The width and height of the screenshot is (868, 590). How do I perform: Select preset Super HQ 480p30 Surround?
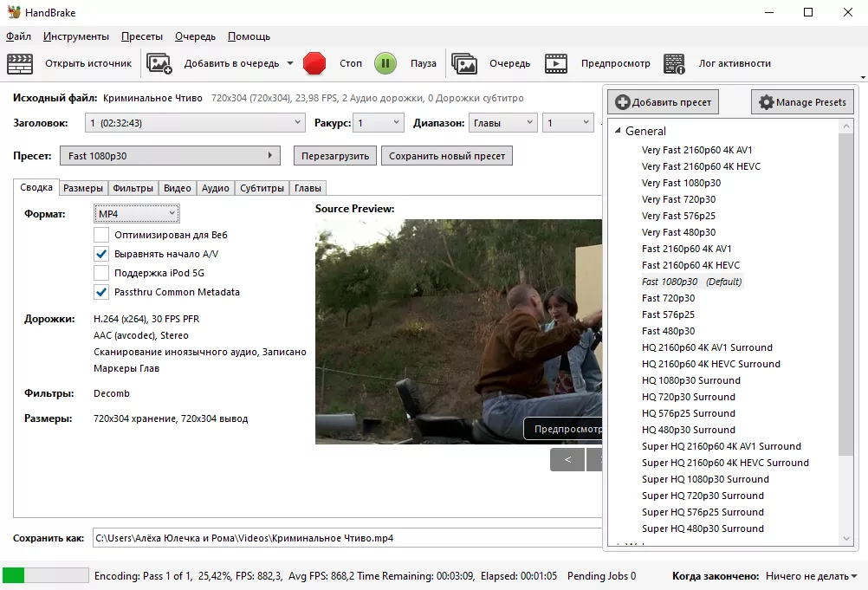[703, 528]
